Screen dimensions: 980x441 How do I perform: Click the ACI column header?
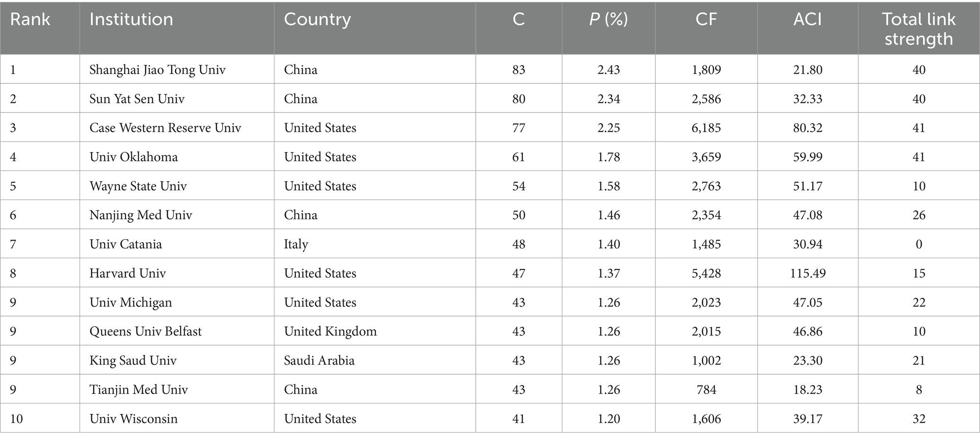point(808,19)
